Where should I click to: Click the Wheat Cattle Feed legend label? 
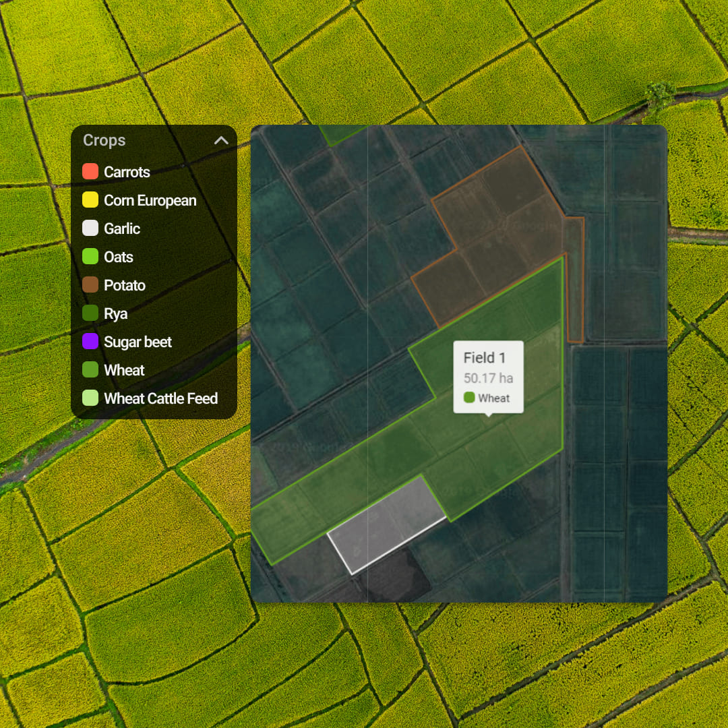(x=160, y=398)
